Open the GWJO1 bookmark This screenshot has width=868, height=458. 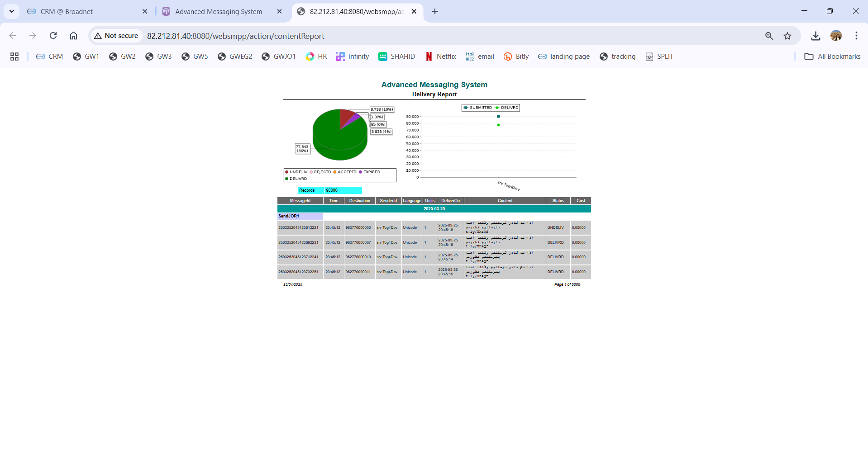(279, 57)
